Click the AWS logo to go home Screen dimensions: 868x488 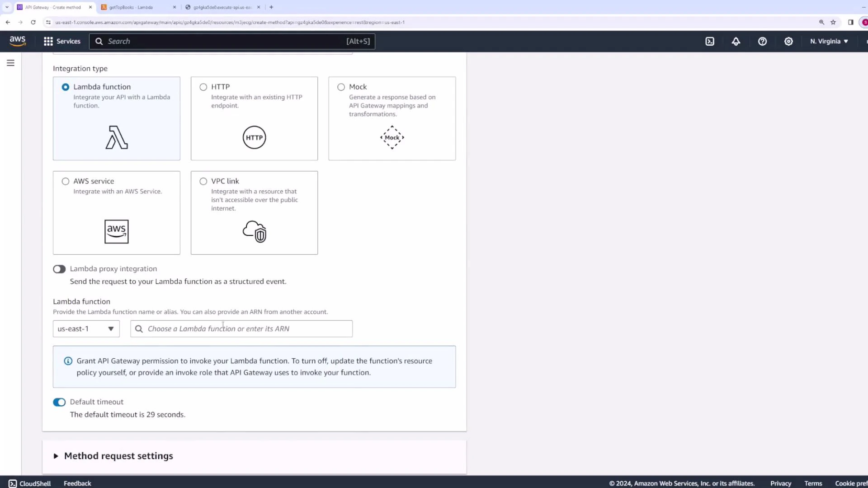(x=18, y=41)
